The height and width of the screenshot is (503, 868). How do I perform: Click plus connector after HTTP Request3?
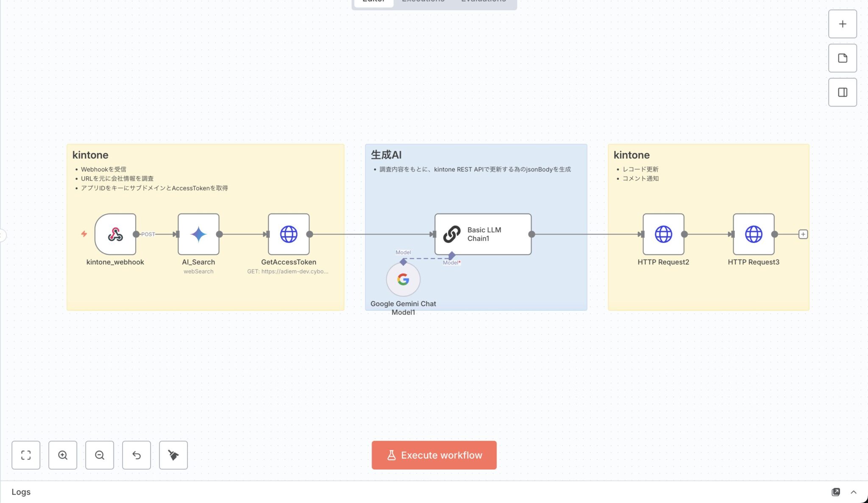pyautogui.click(x=803, y=234)
